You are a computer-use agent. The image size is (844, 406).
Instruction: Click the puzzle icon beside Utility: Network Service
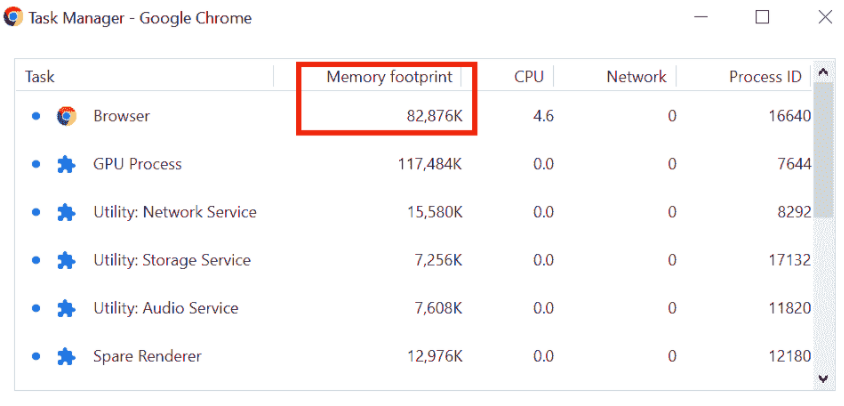66,212
